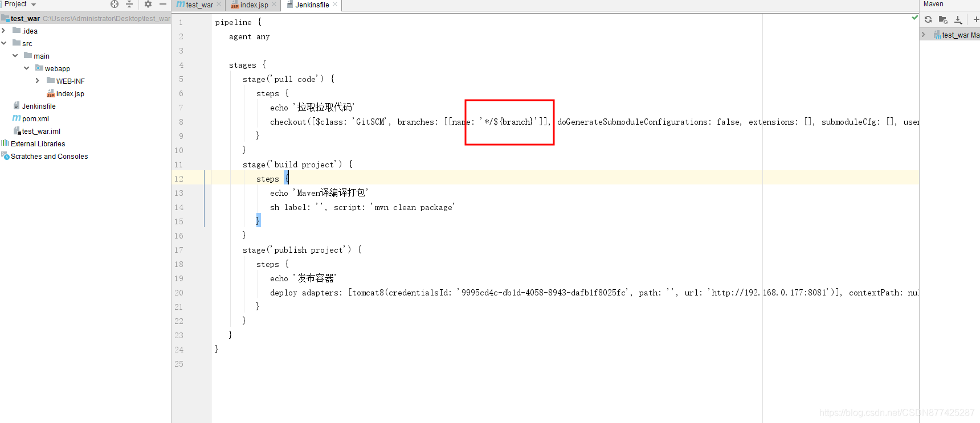Collapse the src folder arrow
Screen dimensions: 980x423
[4, 43]
